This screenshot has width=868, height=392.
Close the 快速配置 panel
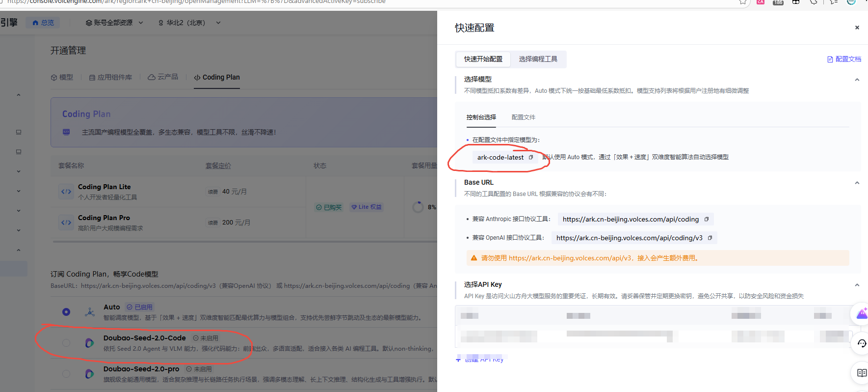coord(857,28)
